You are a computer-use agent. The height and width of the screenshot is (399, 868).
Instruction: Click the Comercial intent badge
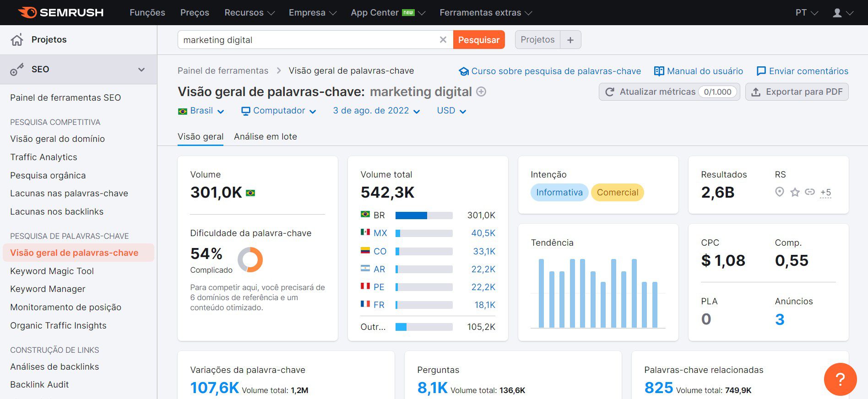(618, 193)
